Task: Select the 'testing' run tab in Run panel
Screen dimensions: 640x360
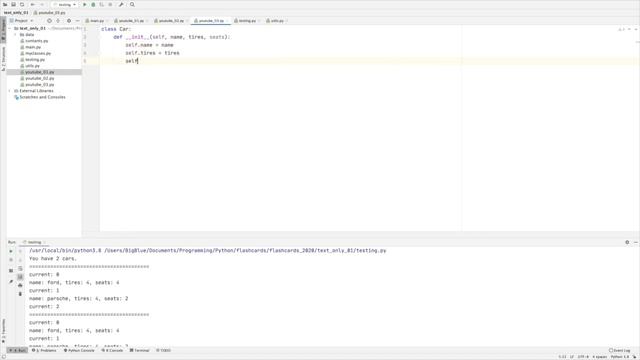Action: [x=33, y=242]
